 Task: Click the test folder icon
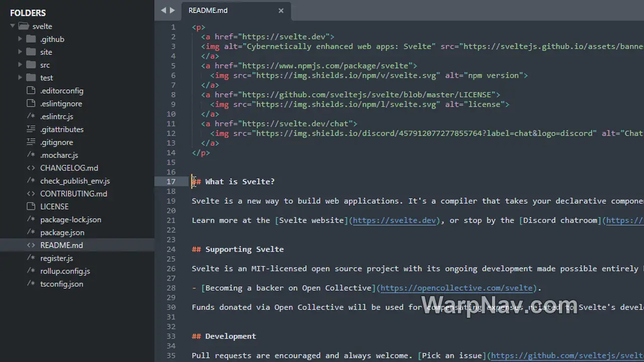coord(31,77)
